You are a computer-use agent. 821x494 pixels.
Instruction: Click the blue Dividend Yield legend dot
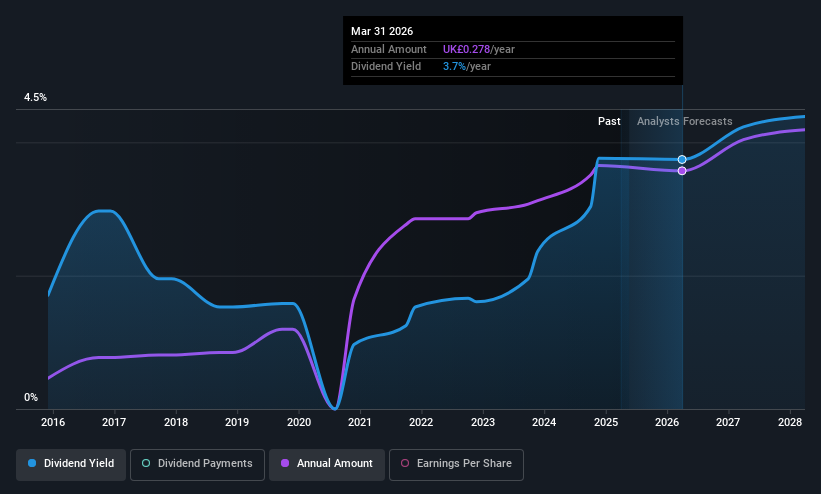point(32,464)
